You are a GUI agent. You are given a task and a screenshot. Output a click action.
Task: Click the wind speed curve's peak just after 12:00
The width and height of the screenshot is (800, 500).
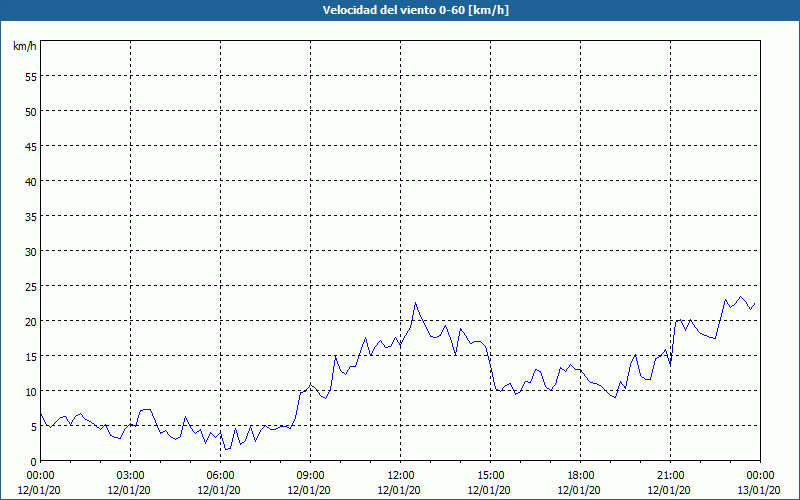pos(415,303)
